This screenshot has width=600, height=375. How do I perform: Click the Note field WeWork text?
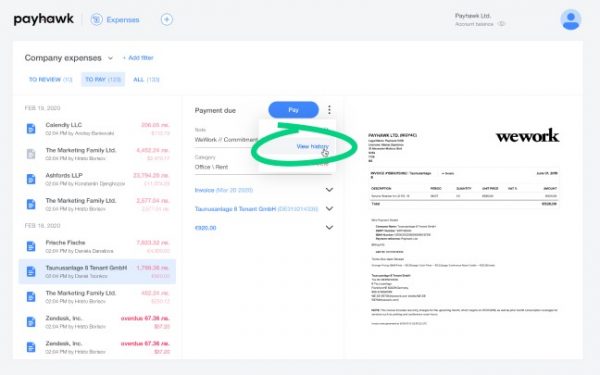click(226, 140)
